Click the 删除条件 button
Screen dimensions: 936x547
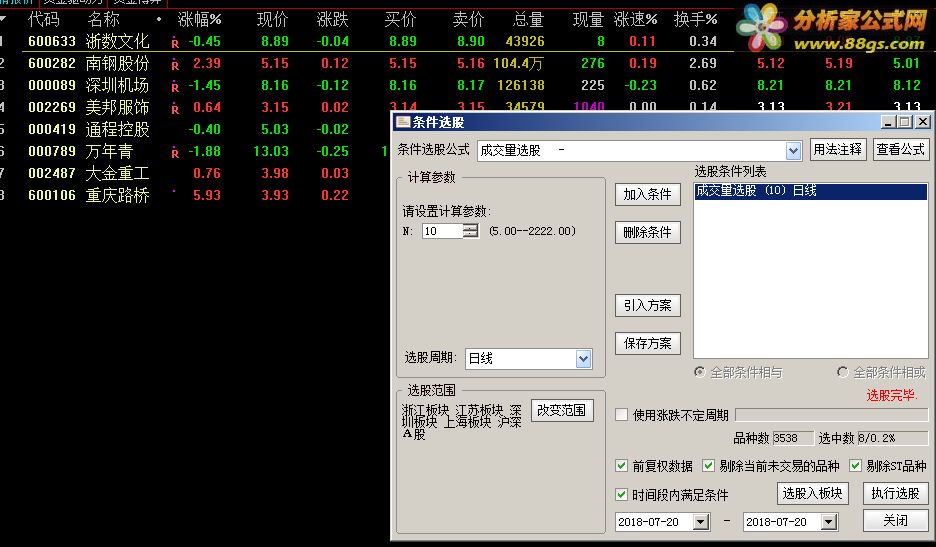(x=648, y=232)
